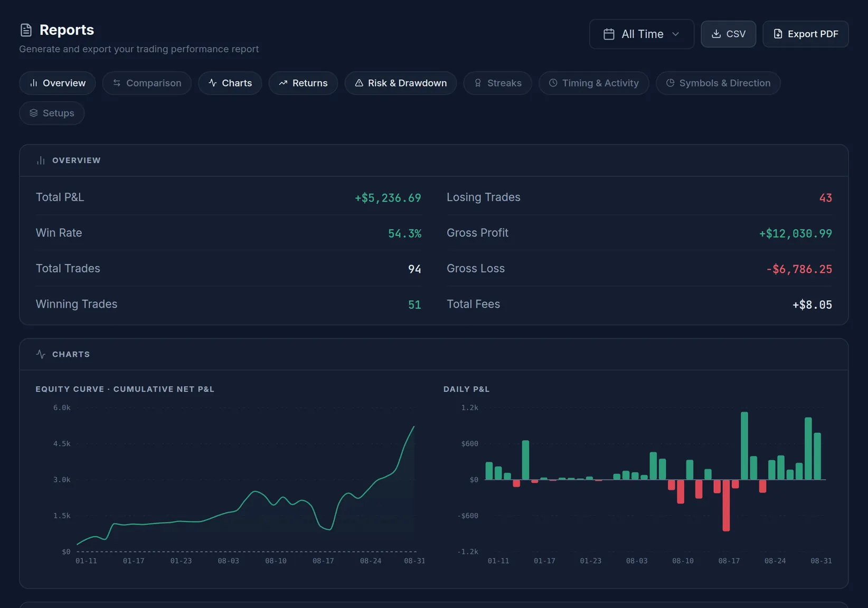The width and height of the screenshot is (868, 608).
Task: Click the -$600 label on the Daily P&L axis
Action: [468, 516]
